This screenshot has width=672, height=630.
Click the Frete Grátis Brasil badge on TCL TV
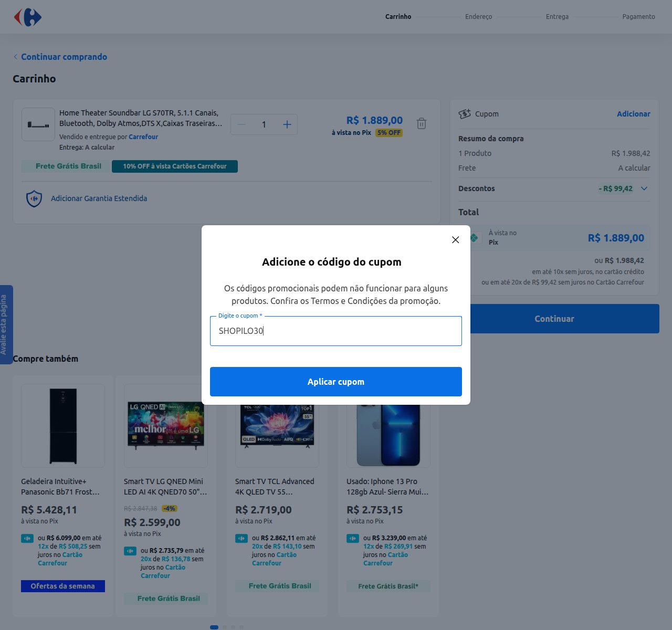click(277, 586)
